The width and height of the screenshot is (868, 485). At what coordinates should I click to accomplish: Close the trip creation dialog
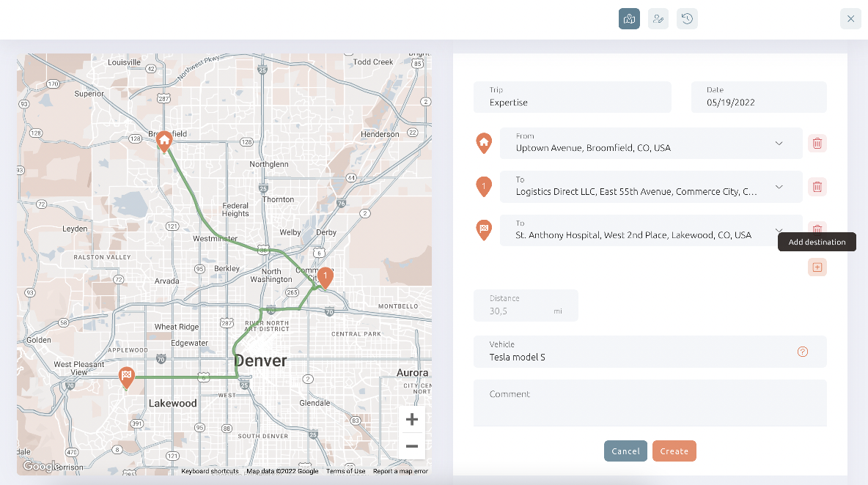tap(851, 19)
